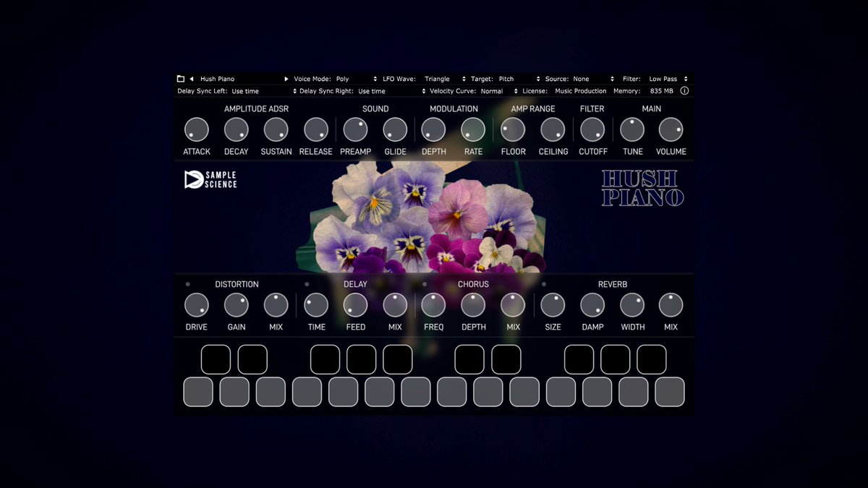
Task: Click the GLIDE knob
Action: coord(395,129)
